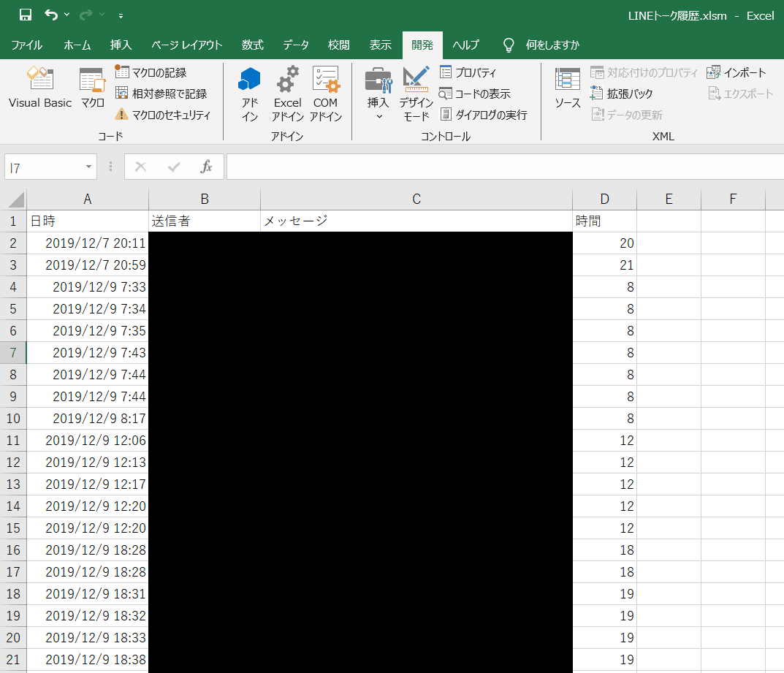Toggle Design Mode (デザインモード)
The height and width of the screenshot is (673, 784).
[x=416, y=94]
